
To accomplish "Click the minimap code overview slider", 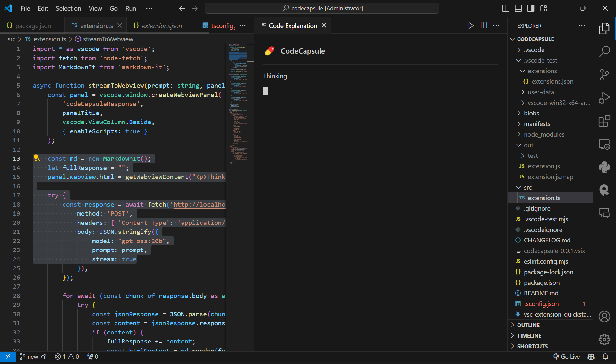I will point(237,55).
